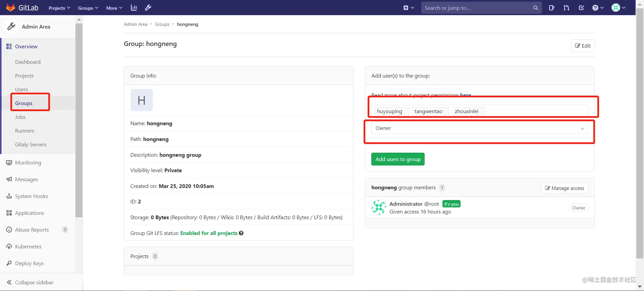Click the Monitoring screen icon

pyautogui.click(x=9, y=162)
